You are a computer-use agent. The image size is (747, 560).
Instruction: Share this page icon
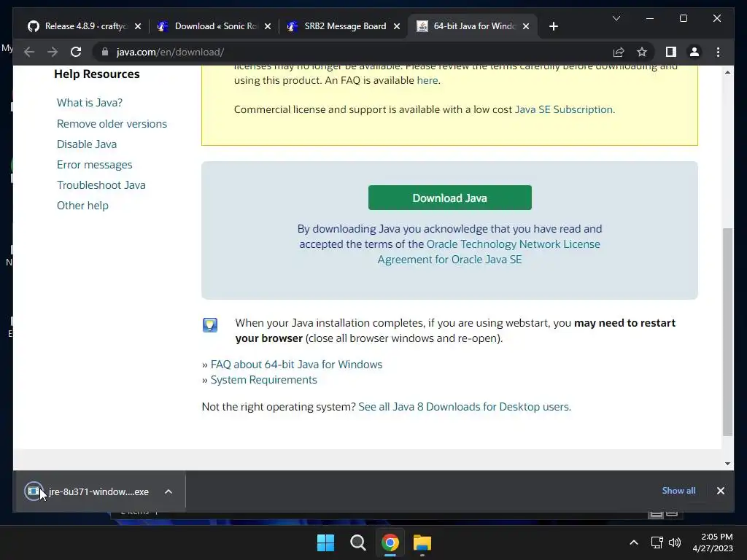[619, 52]
